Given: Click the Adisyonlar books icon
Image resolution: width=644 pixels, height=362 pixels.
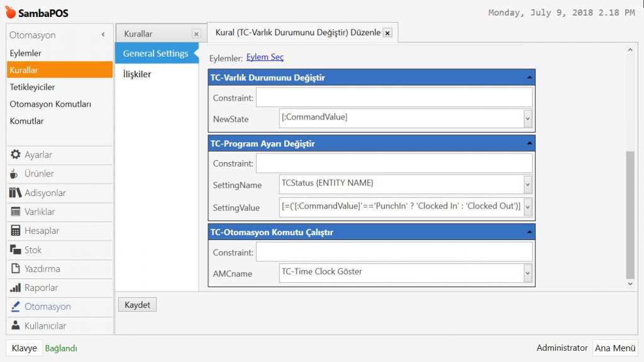Looking at the screenshot, I should (16, 193).
